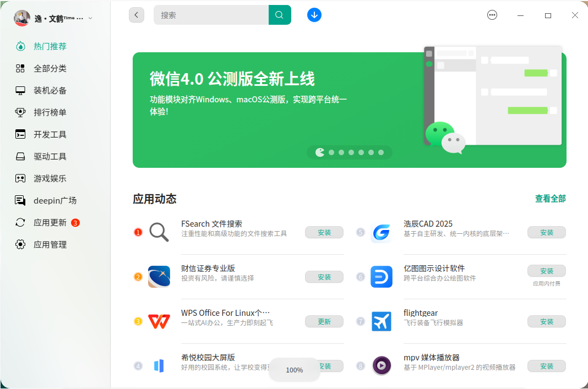Install 财信证券专业版
Screen dimensions: 588x389
324,277
